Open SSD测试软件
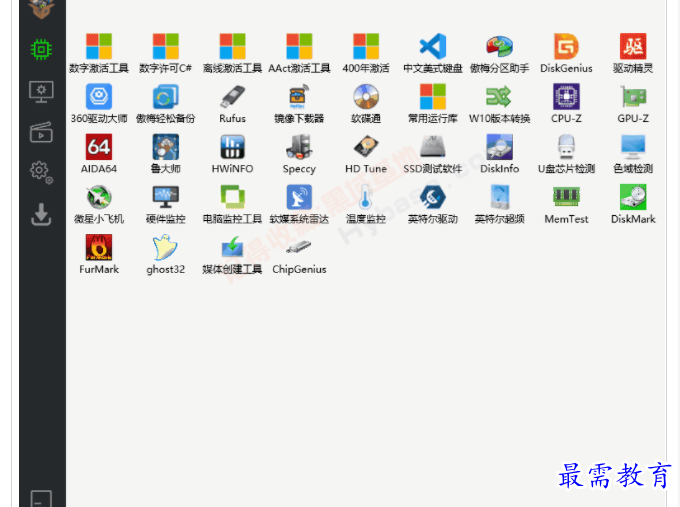The height and width of the screenshot is (507, 680). (x=433, y=154)
